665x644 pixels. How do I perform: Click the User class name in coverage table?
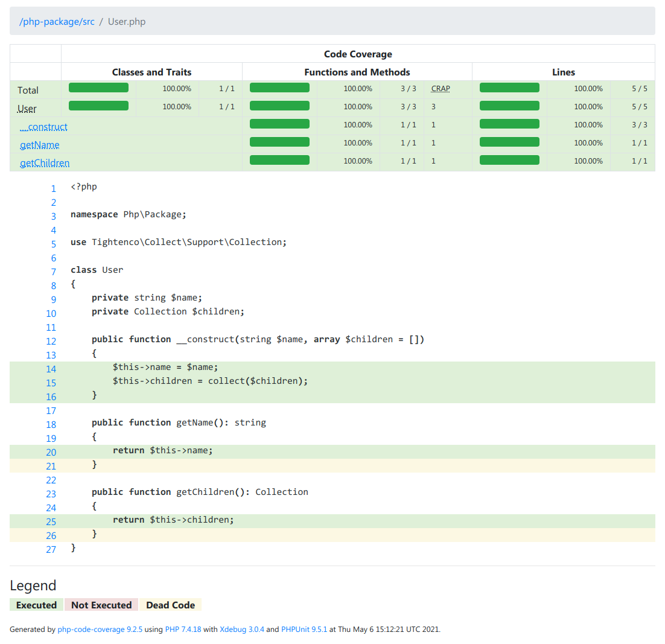(x=28, y=107)
